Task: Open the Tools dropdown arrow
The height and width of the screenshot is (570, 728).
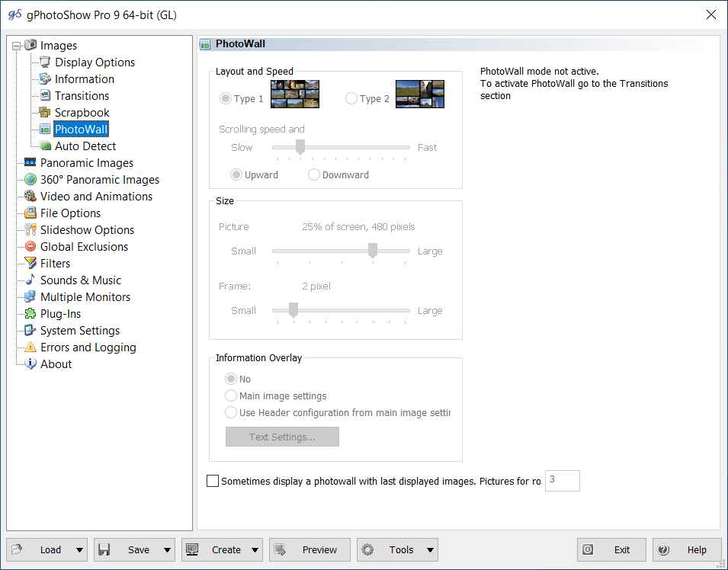Action: (x=431, y=550)
